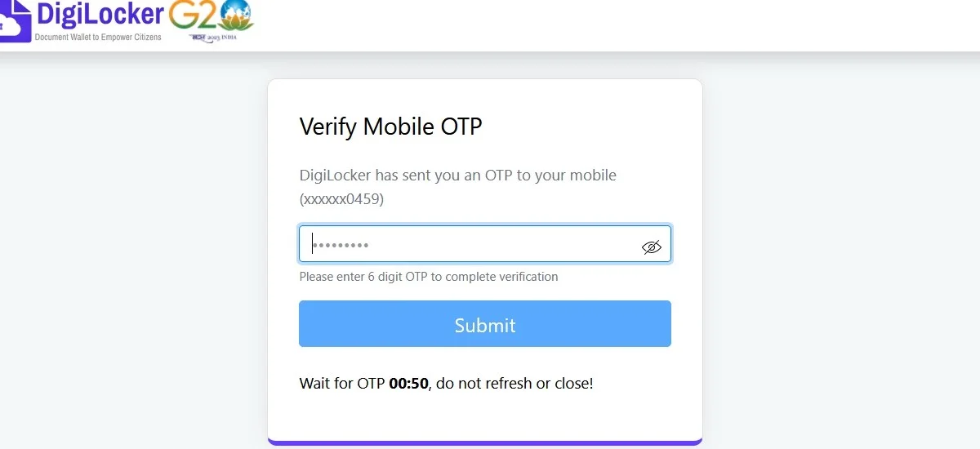980x449 pixels.
Task: Click the 'Please enter 6 digit OTP' hint
Action: tap(429, 277)
